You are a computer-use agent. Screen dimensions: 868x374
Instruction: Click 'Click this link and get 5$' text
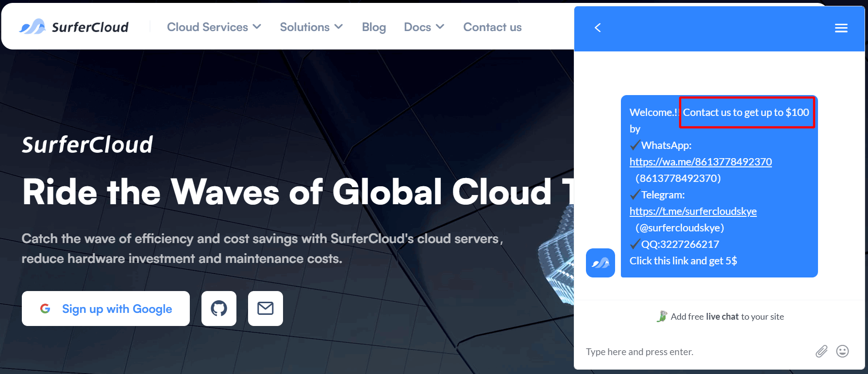(x=683, y=261)
